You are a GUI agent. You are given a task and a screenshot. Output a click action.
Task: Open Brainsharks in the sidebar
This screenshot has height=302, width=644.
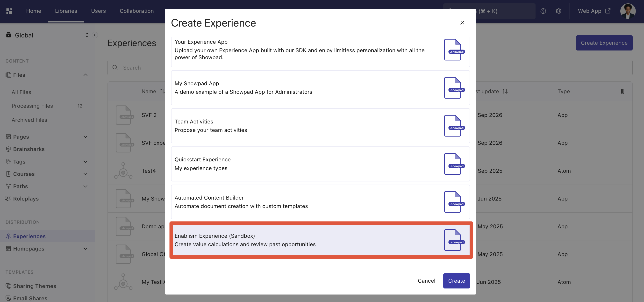coord(29,149)
